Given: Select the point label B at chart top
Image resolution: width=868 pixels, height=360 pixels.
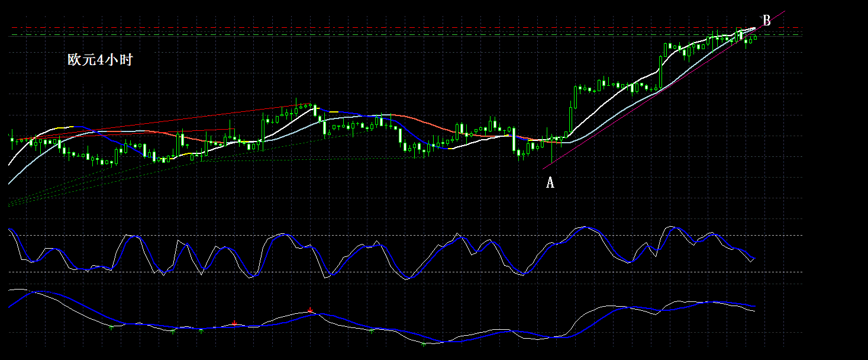Looking at the screenshot, I should click(766, 21).
